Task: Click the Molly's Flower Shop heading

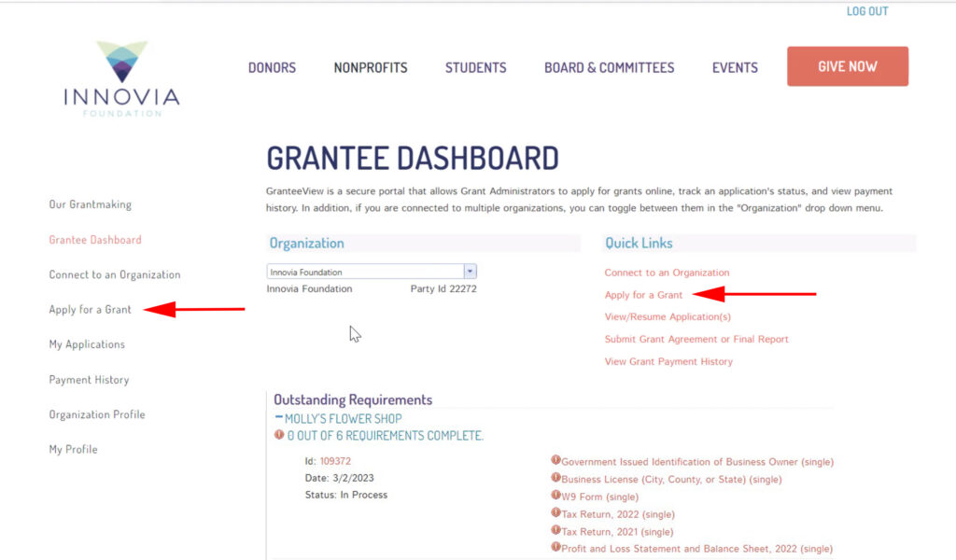Action: tap(344, 419)
